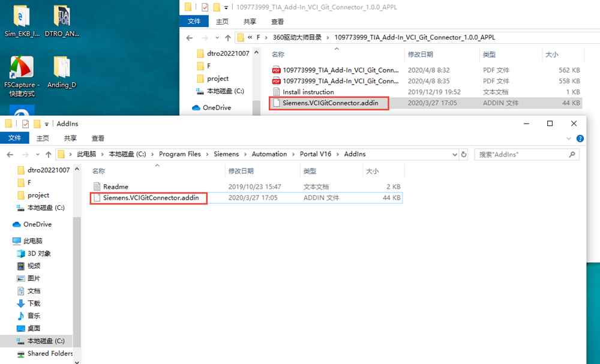Click the AddIns sidebar scroll-down arrow
The height and width of the screenshot is (364, 600).
pos(77,361)
